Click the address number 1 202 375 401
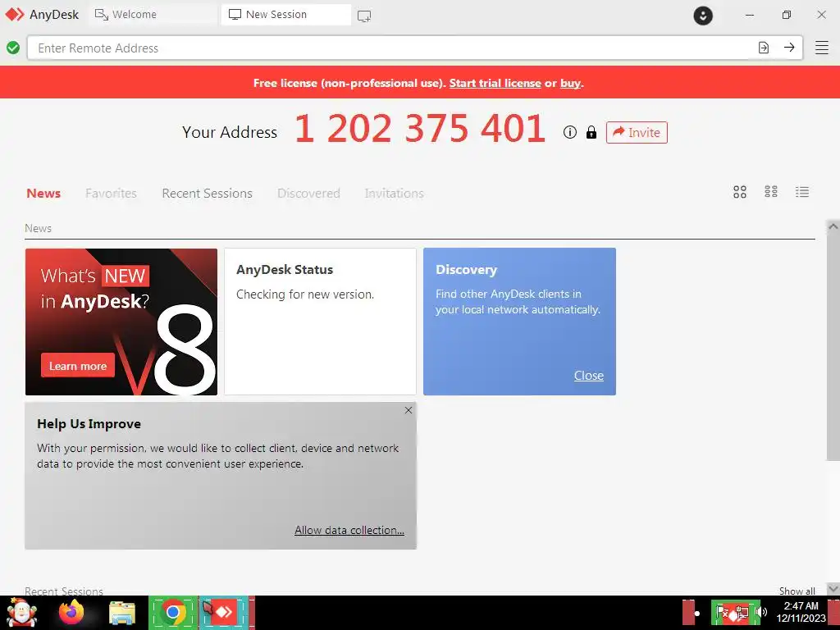Screen dimensions: 840x630 click(x=420, y=129)
